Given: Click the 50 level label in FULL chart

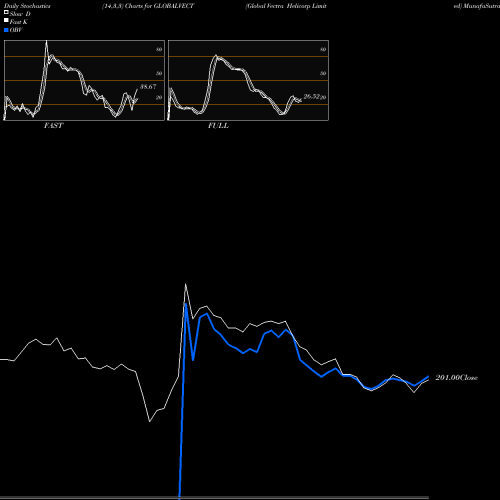Looking at the screenshot, I should 323,73.
